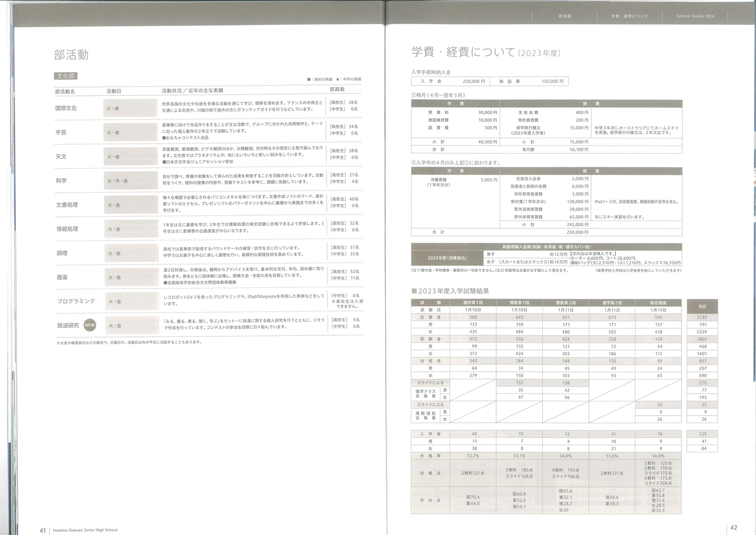The image size is (756, 535).
Task: Click the 手芸 club name
Action: (60, 132)
